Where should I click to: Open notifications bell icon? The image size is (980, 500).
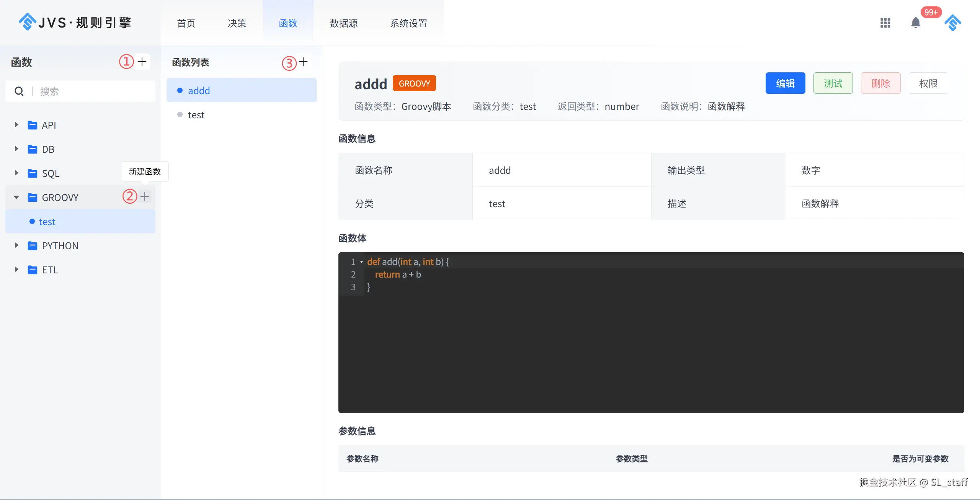pos(916,23)
